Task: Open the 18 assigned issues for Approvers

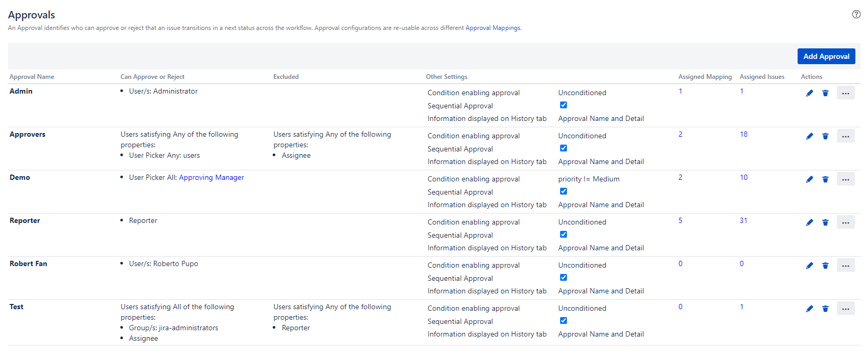Action: 743,135
